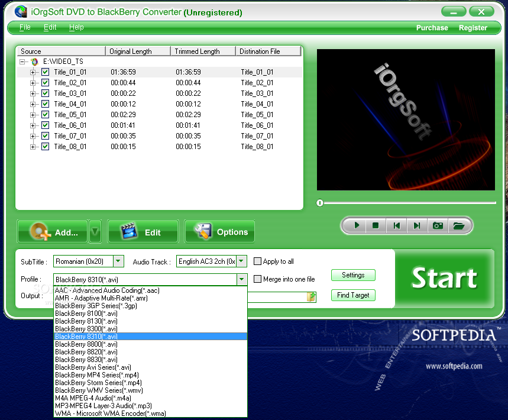
Task: Enable the Apply to all checkbox
Action: 257,261
